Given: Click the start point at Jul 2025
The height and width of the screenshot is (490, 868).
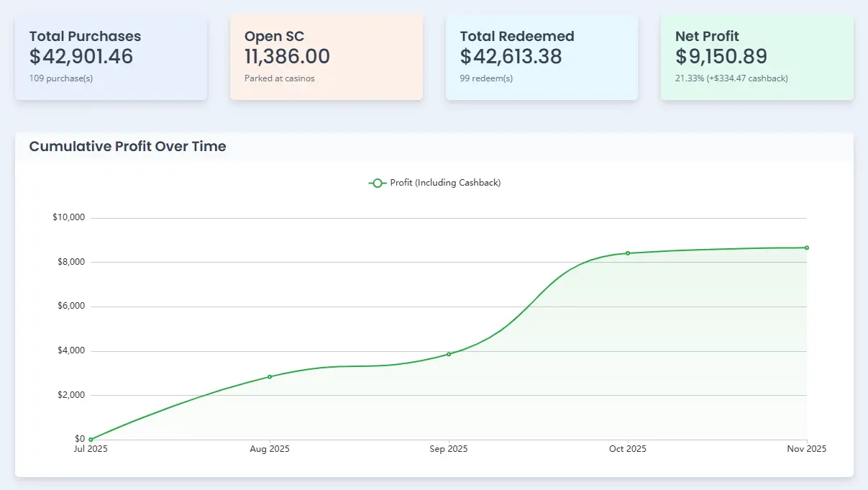Looking at the screenshot, I should tap(91, 438).
